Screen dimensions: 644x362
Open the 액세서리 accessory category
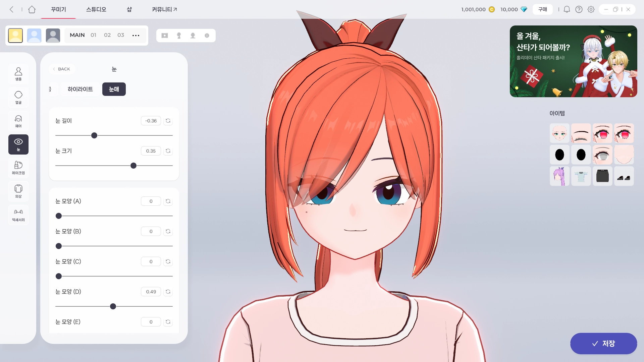click(18, 215)
